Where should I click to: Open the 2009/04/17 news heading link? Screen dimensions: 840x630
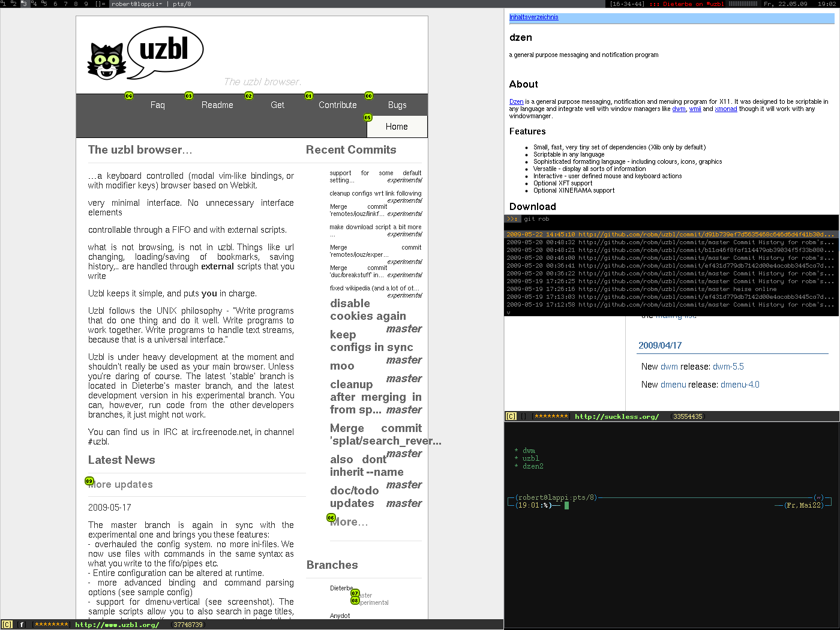tap(660, 346)
